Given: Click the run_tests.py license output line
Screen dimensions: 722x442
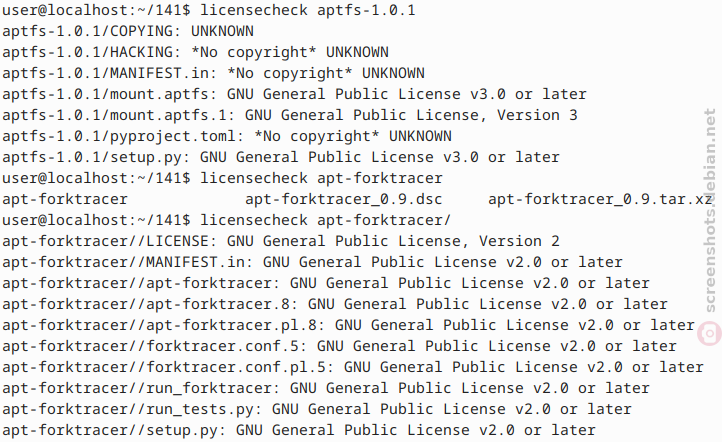Looking at the screenshot, I should click(x=317, y=409).
